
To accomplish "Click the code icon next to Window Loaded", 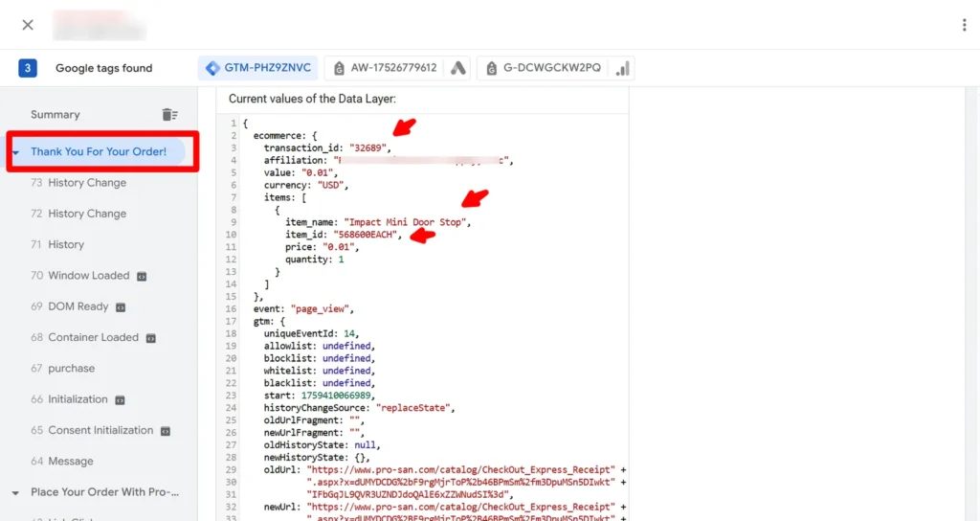I will [x=142, y=277].
